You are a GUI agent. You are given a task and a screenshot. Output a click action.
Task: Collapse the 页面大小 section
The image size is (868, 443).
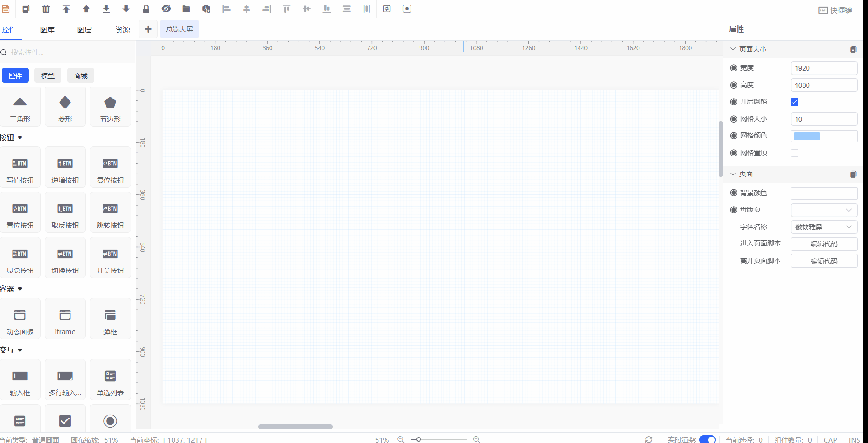pyautogui.click(x=733, y=49)
